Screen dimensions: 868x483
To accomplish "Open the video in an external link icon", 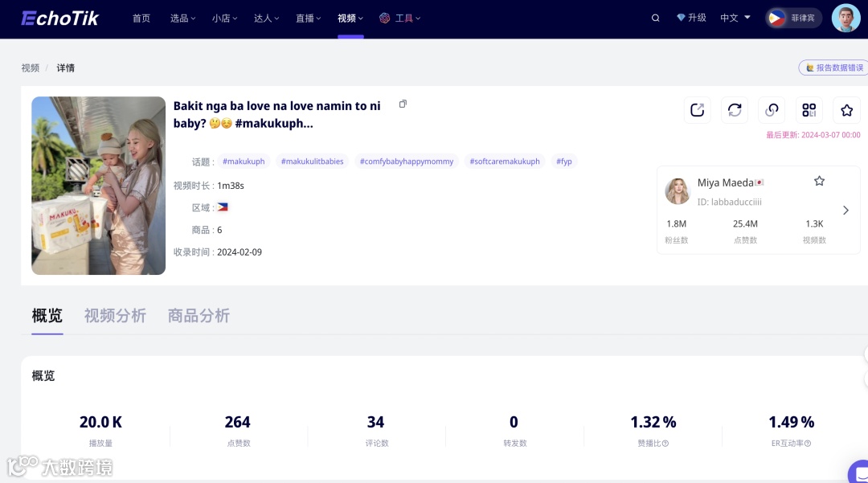I will pyautogui.click(x=698, y=110).
